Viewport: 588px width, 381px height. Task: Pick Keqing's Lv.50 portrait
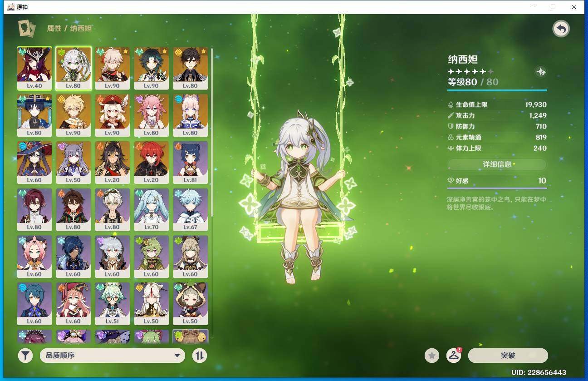tap(73, 163)
